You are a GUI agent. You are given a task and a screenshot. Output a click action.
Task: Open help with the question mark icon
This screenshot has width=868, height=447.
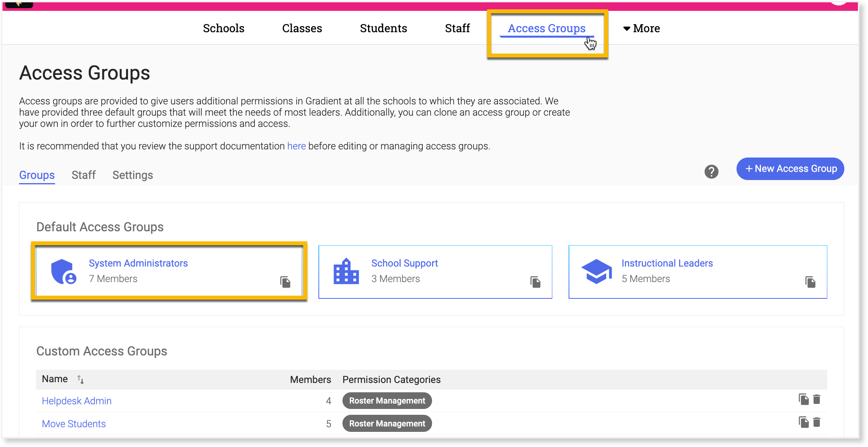click(x=711, y=171)
